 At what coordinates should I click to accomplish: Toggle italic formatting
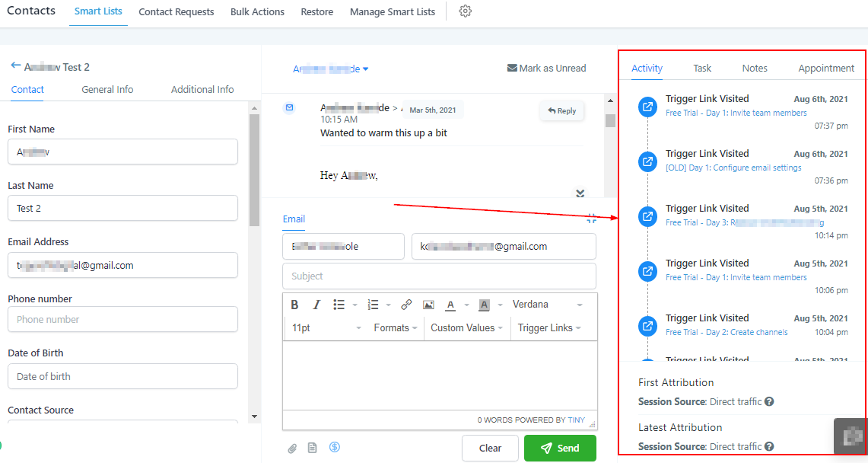click(316, 305)
